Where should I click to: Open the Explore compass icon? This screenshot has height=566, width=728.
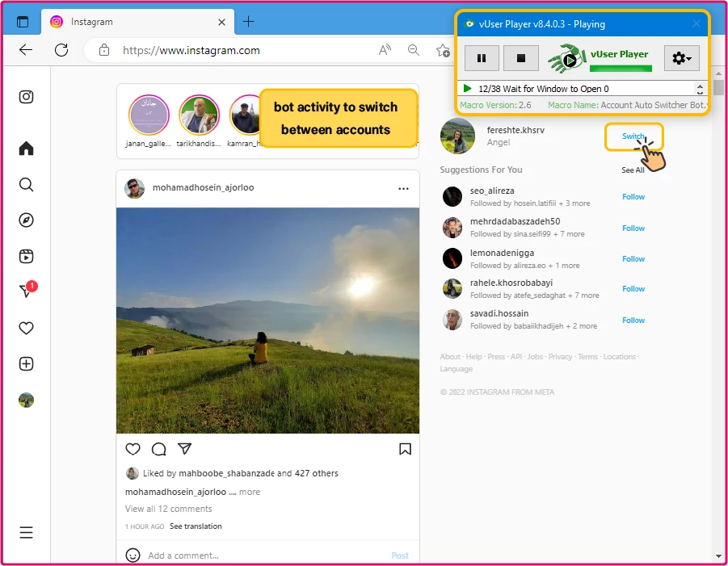(x=26, y=220)
